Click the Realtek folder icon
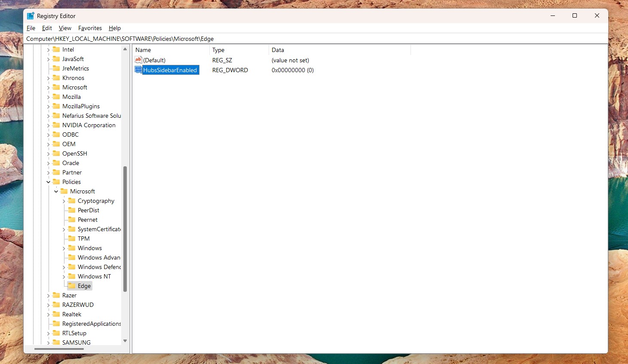The width and height of the screenshot is (628, 364). click(56, 314)
